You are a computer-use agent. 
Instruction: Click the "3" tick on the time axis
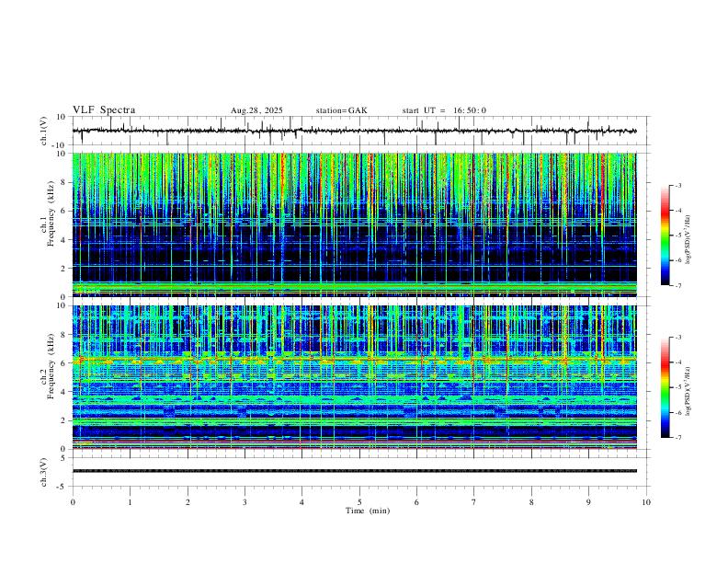click(245, 502)
